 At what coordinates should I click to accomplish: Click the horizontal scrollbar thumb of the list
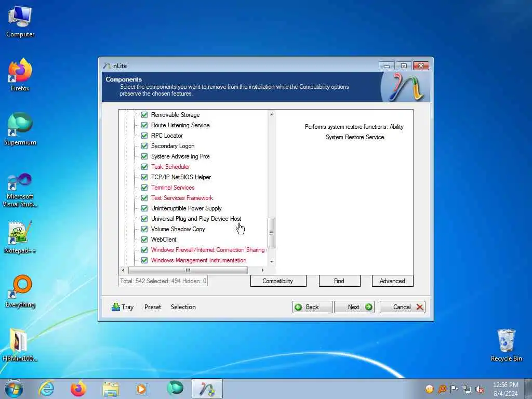click(x=188, y=270)
